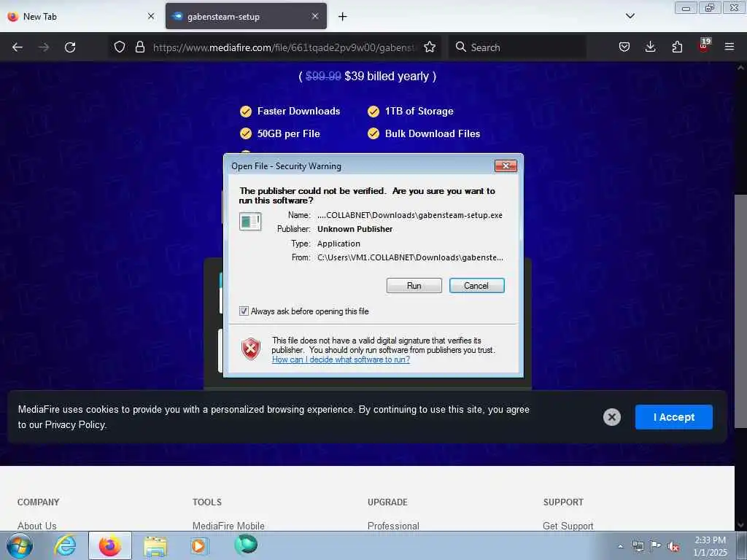Click the extension icon with 19 badge
The image size is (747, 560).
[x=704, y=46]
